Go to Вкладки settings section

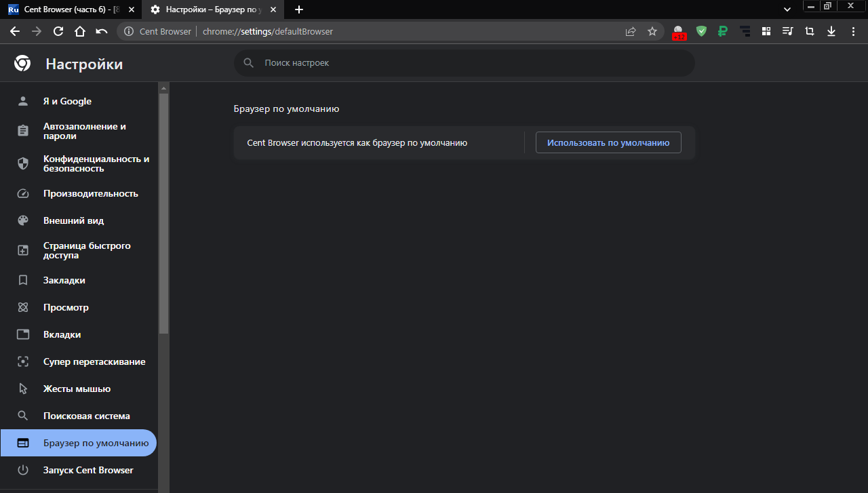tap(79, 334)
